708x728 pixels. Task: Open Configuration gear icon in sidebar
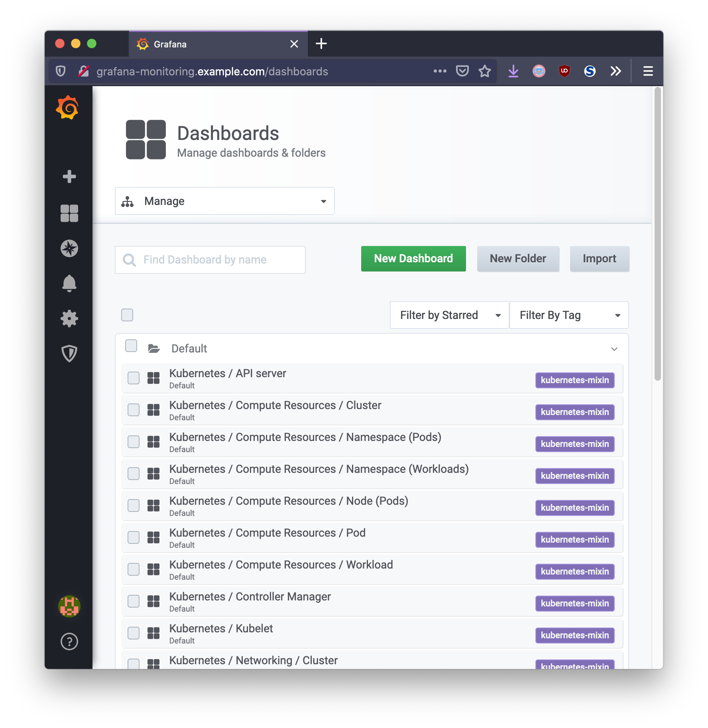coord(69,319)
